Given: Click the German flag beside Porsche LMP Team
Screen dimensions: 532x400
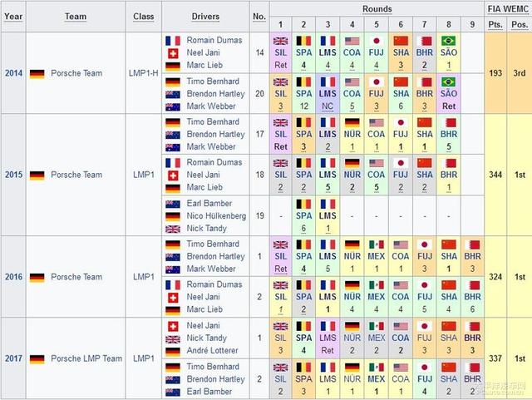Looking at the screenshot, I should coord(37,359).
